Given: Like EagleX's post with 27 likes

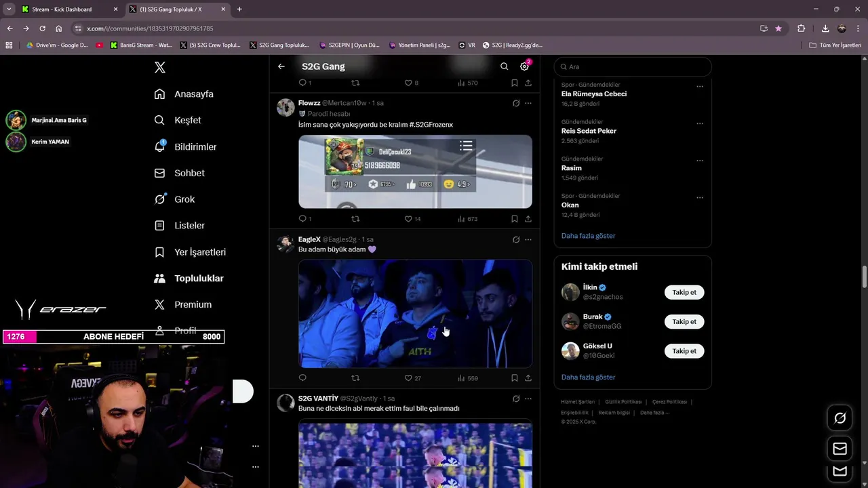Looking at the screenshot, I should point(412,378).
